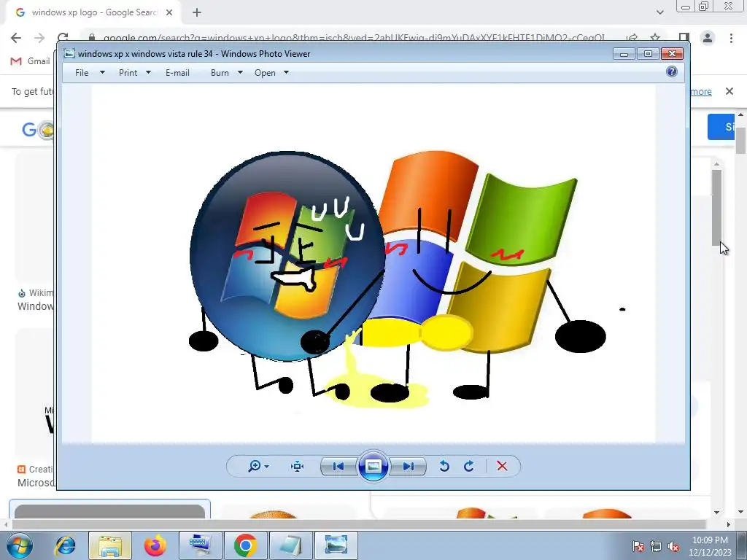Open the Chrome three-dot menu

(731, 38)
